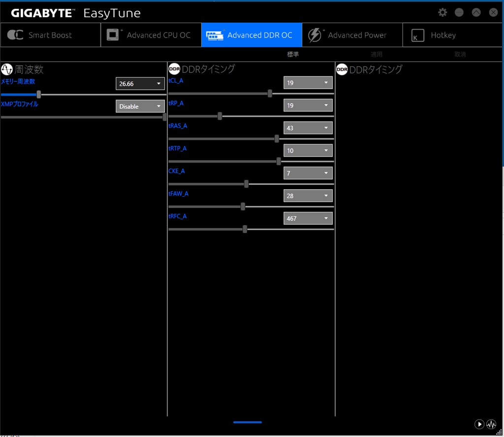The height and width of the screenshot is (437, 504).
Task: Click the DDR badge icon of middle panel
Action: [174, 69]
